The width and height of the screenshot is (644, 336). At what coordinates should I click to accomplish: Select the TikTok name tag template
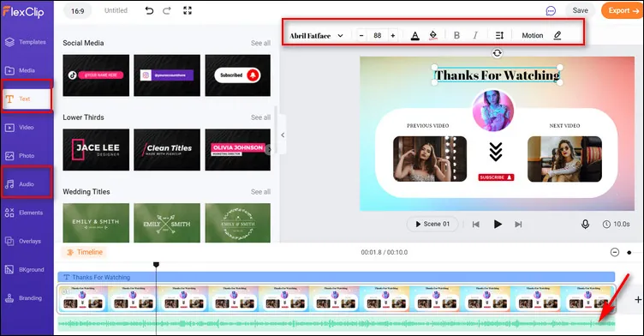click(96, 75)
